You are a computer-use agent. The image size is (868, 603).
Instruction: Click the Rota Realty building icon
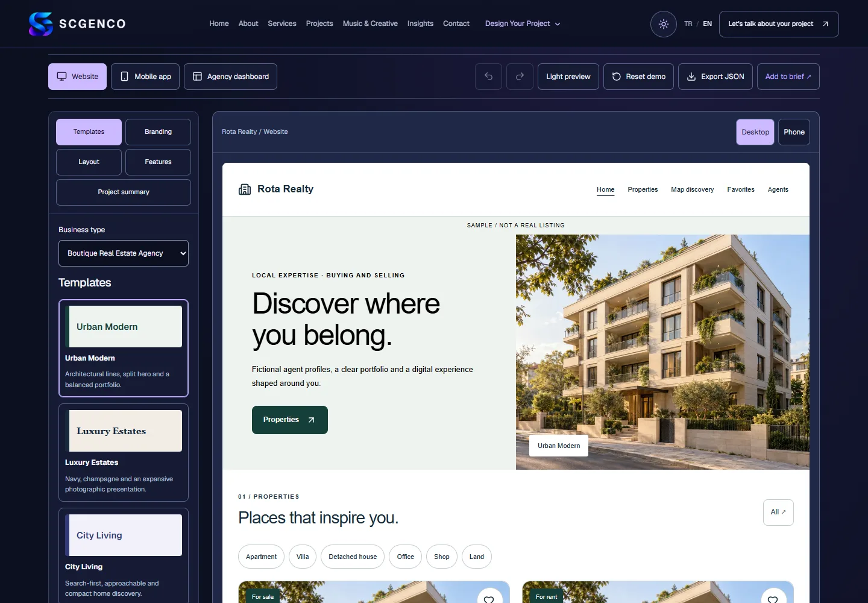coord(245,189)
